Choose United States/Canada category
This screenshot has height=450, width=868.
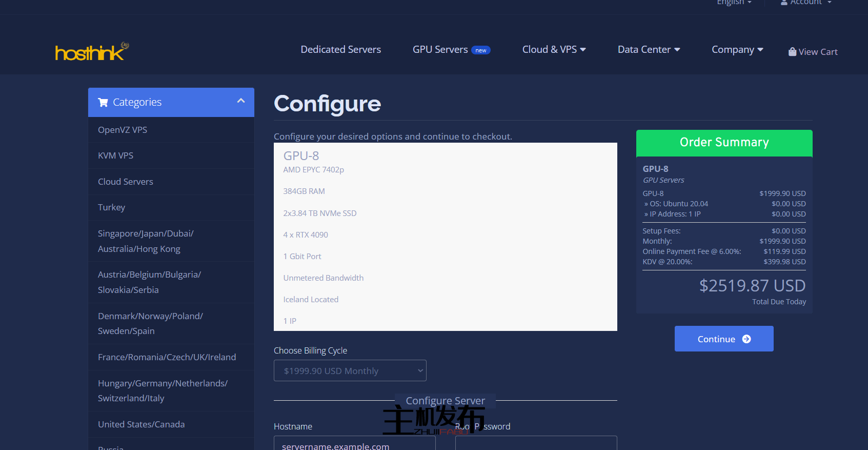pyautogui.click(x=141, y=424)
